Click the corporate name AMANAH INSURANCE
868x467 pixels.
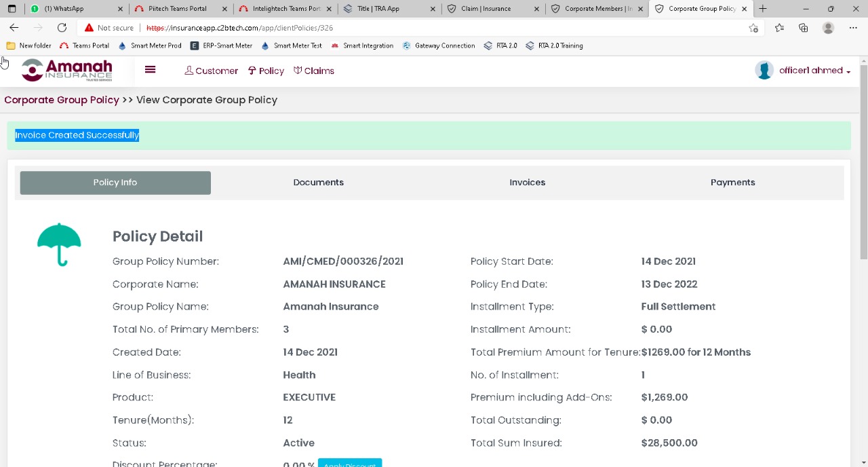pyautogui.click(x=334, y=284)
